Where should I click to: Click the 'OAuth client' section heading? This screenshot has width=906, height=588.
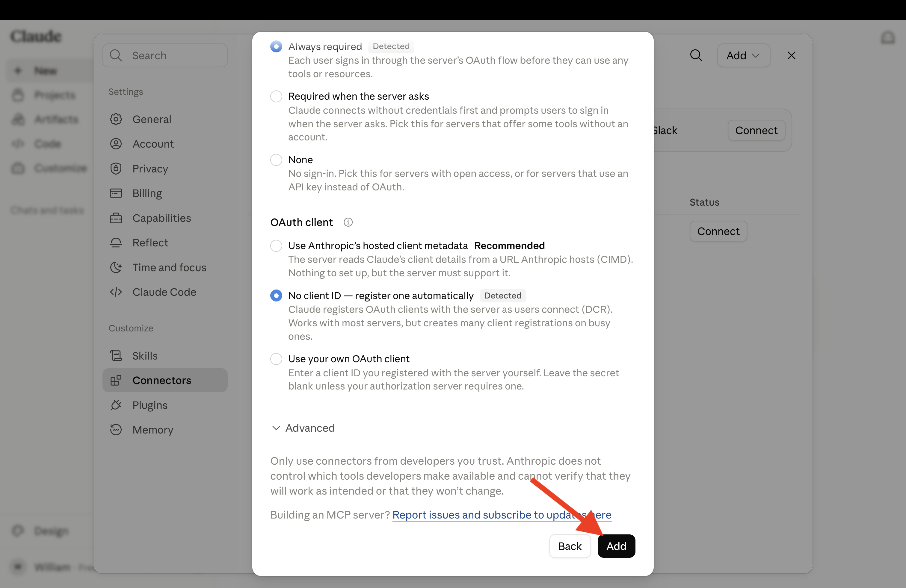[x=301, y=222]
